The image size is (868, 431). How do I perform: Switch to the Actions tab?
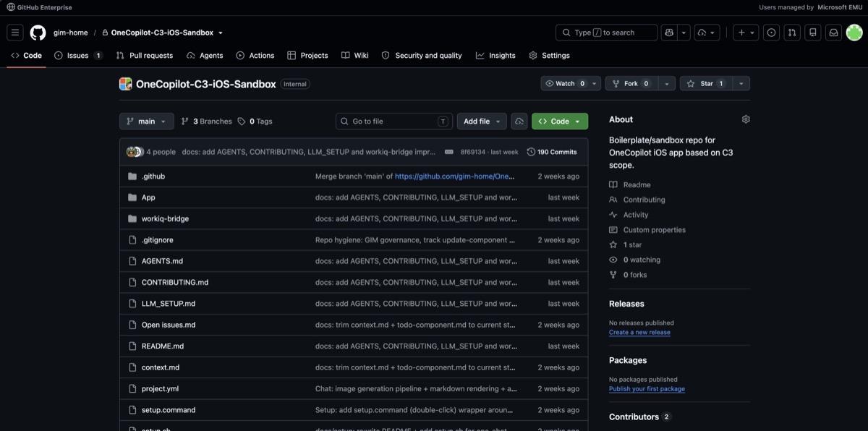click(255, 56)
